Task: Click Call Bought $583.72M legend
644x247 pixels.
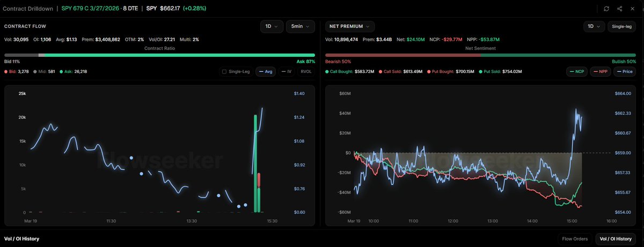Action: pyautogui.click(x=349, y=71)
